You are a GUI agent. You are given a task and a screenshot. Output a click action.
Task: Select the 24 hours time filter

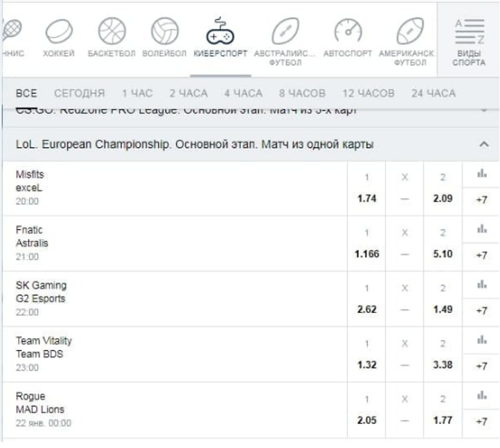(x=433, y=93)
